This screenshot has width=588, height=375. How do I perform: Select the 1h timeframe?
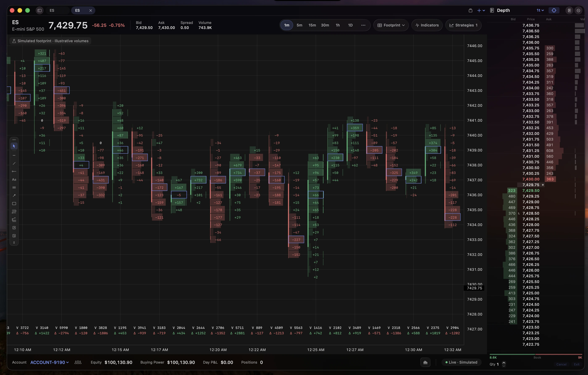pos(338,25)
